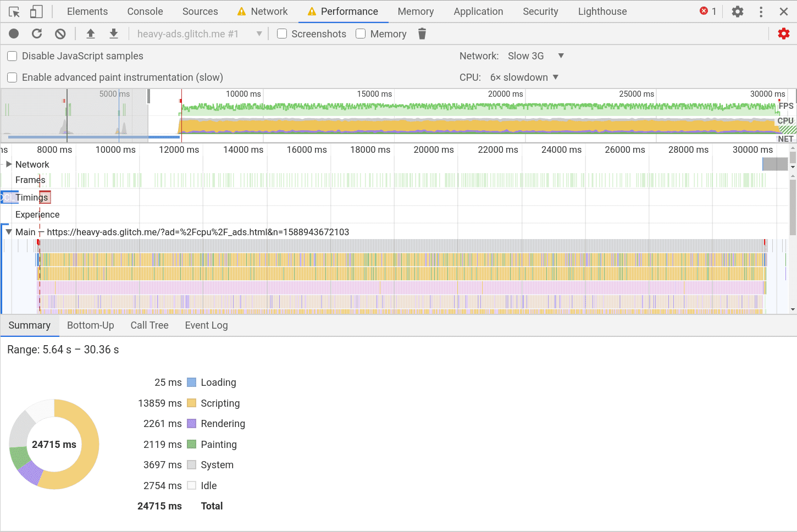Toggle device toolbar mode
Viewport: 797px width, 532px height.
[x=36, y=11]
